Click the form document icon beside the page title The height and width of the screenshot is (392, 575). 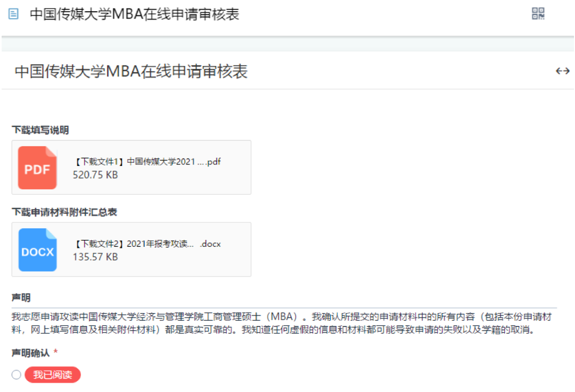coord(13,14)
